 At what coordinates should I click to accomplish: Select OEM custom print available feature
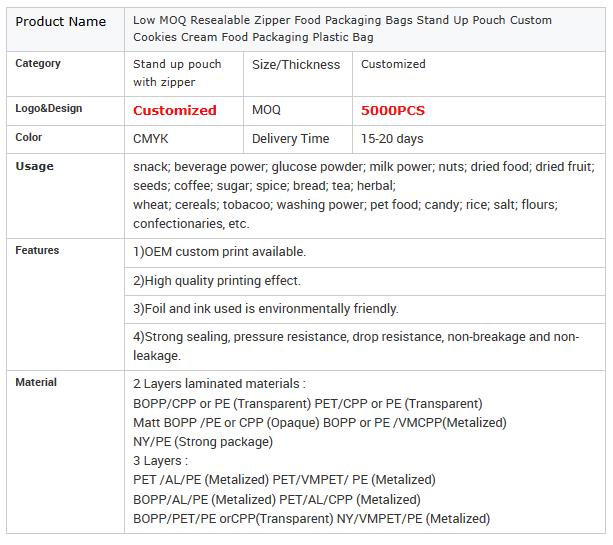tap(219, 252)
